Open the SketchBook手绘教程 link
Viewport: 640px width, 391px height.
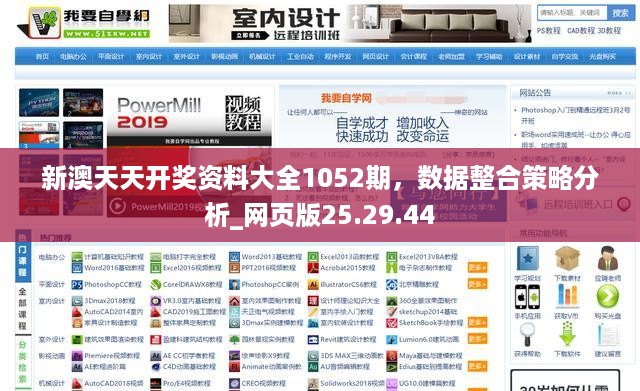point(431,323)
